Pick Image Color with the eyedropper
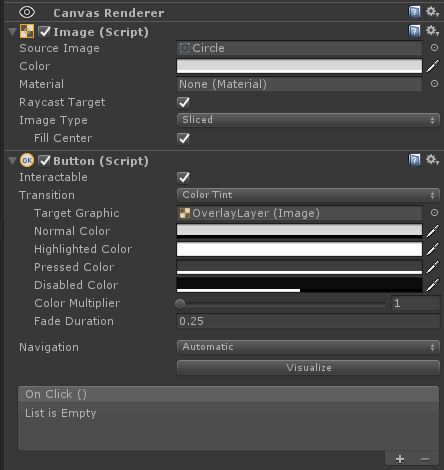This screenshot has height=470, width=444. point(433,66)
